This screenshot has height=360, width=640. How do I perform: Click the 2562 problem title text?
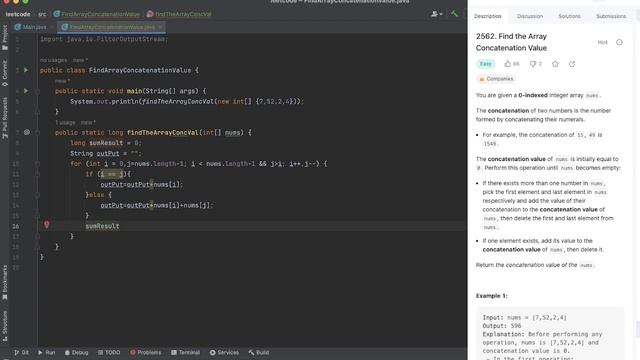tap(511, 42)
